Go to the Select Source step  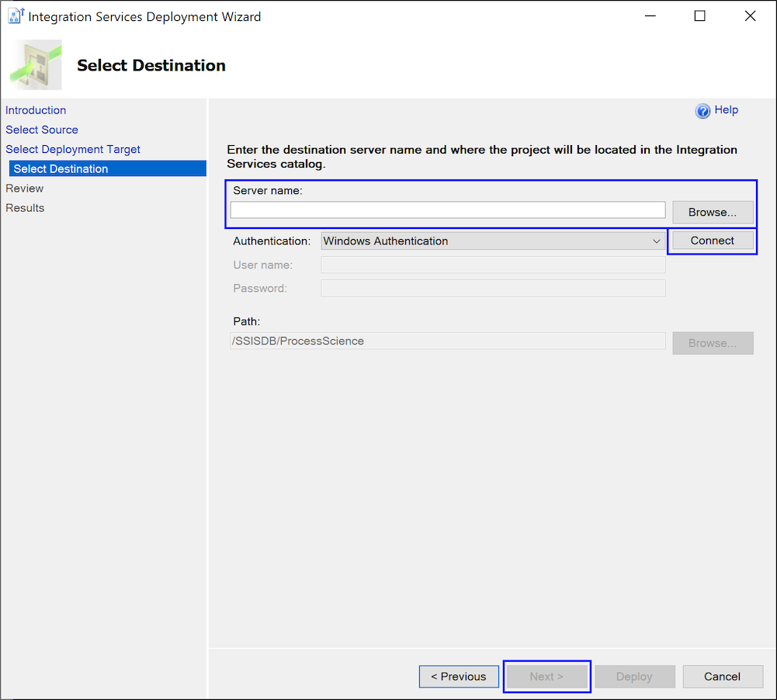tap(42, 130)
